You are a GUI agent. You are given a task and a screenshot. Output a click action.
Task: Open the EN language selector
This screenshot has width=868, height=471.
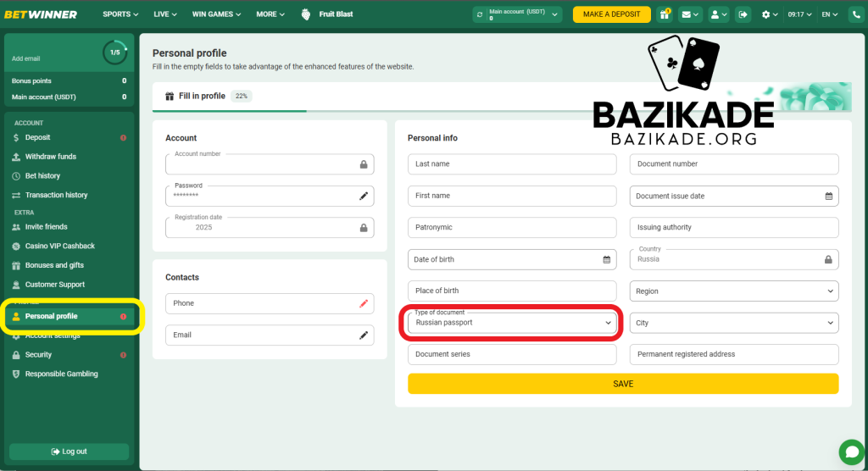pyautogui.click(x=829, y=14)
